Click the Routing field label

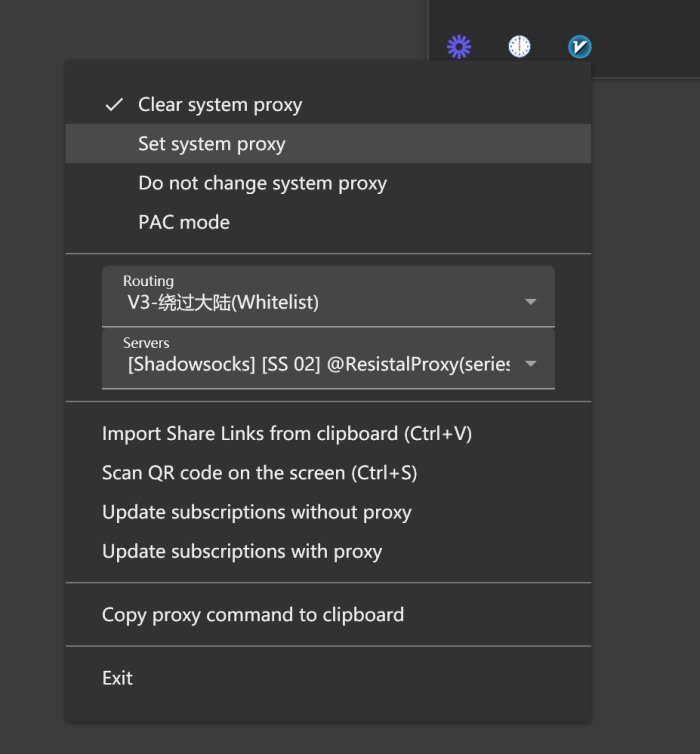pyautogui.click(x=148, y=282)
